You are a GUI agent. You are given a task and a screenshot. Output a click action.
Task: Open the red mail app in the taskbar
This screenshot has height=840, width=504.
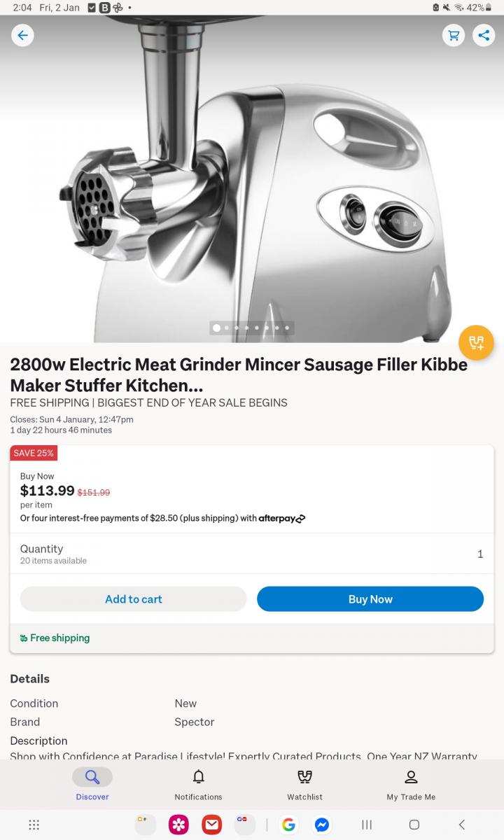pos(212,825)
